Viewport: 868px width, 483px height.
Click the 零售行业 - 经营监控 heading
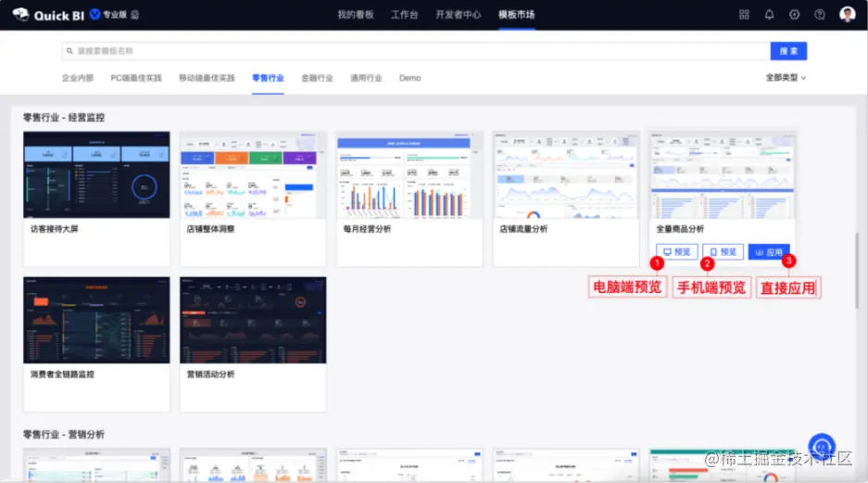click(x=64, y=118)
